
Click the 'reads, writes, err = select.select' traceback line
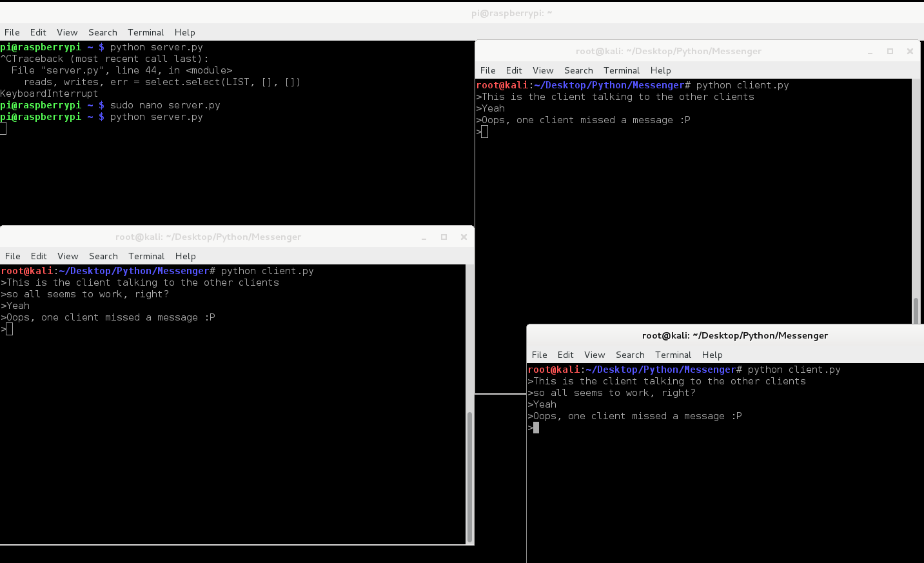point(162,82)
